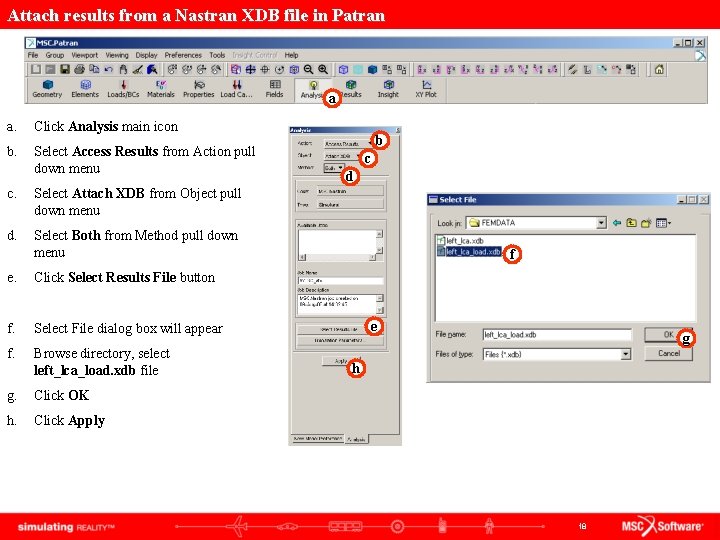This screenshot has width=720, height=540.
Task: Click Cancel in Select File dialog
Action: pyautogui.click(x=669, y=354)
